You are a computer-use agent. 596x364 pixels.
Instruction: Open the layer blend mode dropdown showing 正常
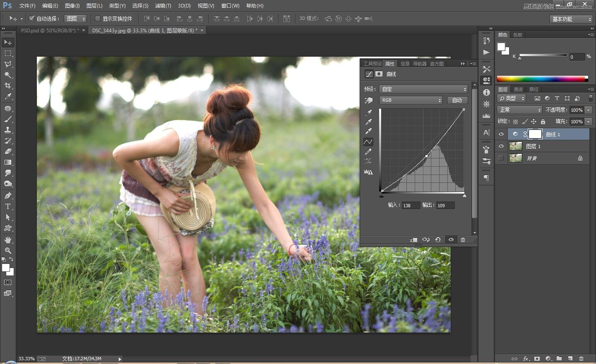point(519,110)
